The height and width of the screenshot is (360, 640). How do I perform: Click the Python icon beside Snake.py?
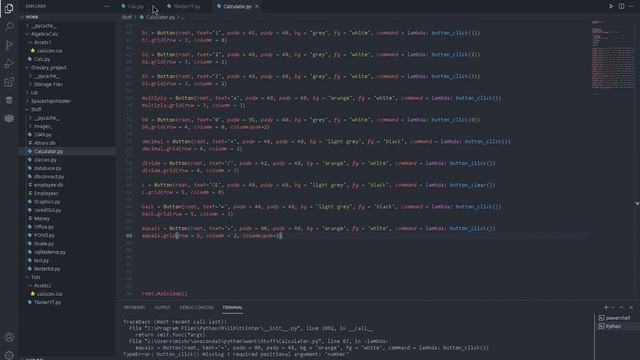[x=30, y=244]
